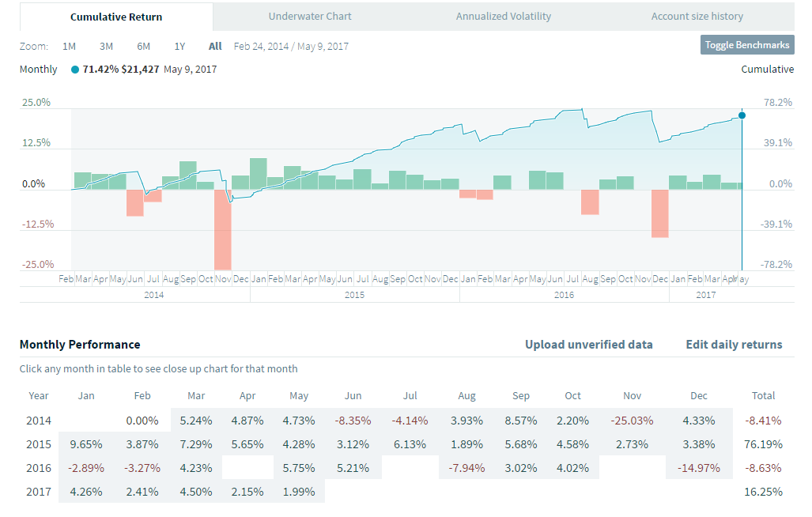Click the large red November 2014 loss bar
Viewport: 812px width, 517px height.
pyautogui.click(x=223, y=229)
